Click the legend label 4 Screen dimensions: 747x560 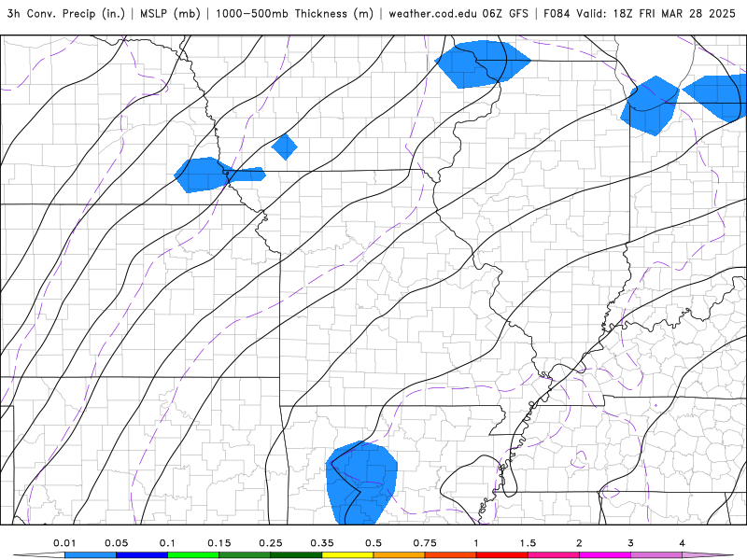coord(683,543)
